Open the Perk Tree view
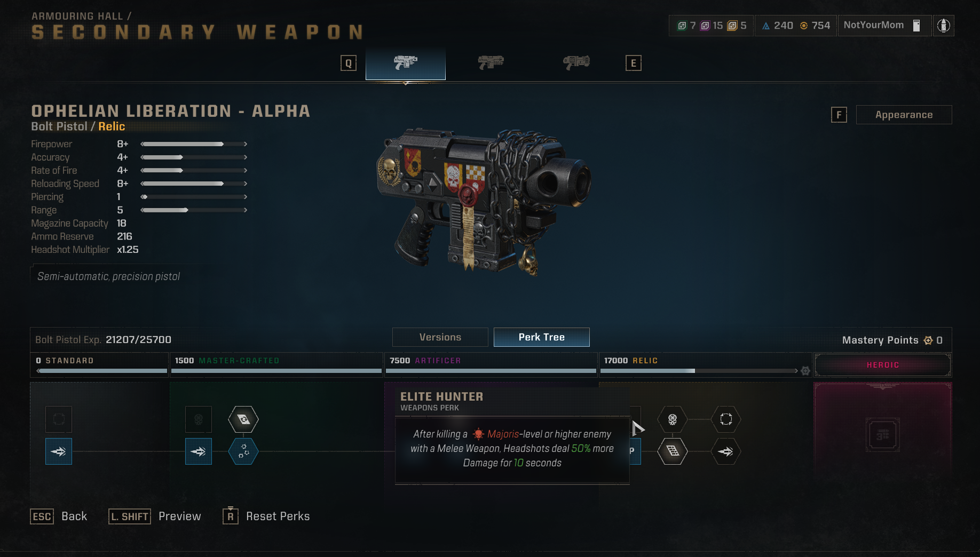Image resolution: width=980 pixels, height=557 pixels. (542, 337)
